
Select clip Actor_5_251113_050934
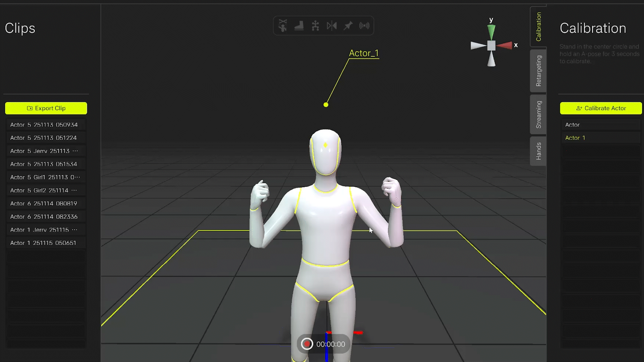pos(44,125)
